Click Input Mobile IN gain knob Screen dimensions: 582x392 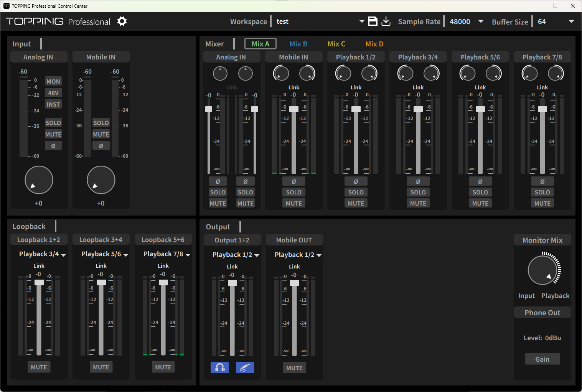(101, 180)
